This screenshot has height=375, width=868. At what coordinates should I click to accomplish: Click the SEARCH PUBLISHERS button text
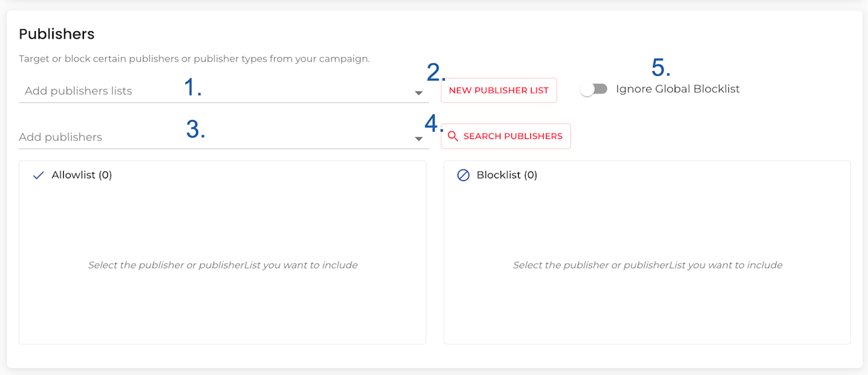(513, 136)
